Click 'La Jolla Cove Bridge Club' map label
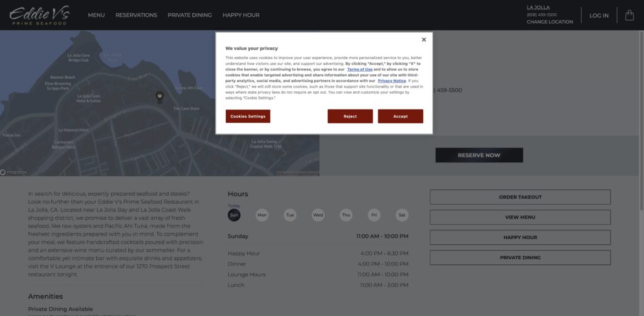Image resolution: width=644 pixels, height=316 pixels. (x=79, y=57)
